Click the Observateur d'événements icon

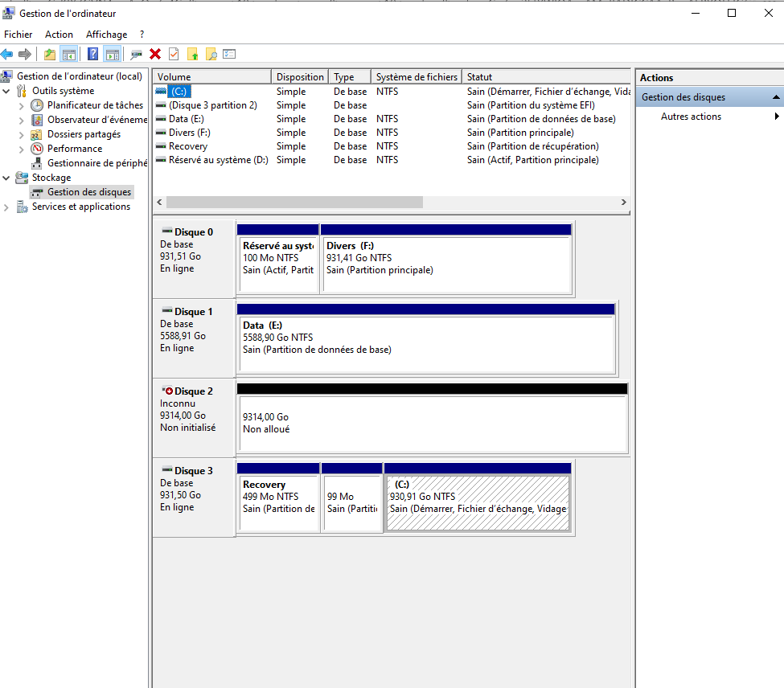click(x=37, y=120)
